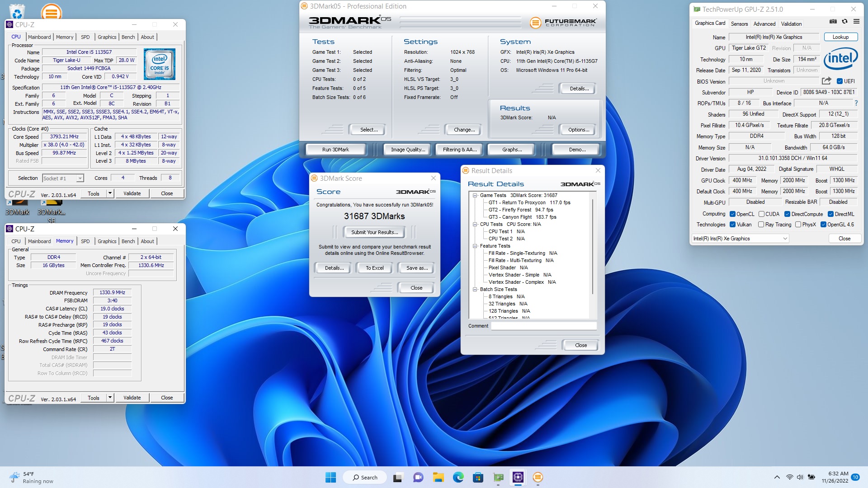Viewport: 868px width, 488px height.
Task: Open the Advanced tab in GPU-Z
Action: click(764, 24)
